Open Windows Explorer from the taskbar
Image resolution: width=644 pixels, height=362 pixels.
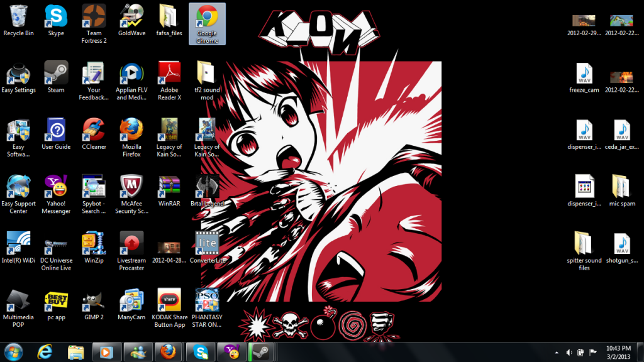tap(76, 352)
